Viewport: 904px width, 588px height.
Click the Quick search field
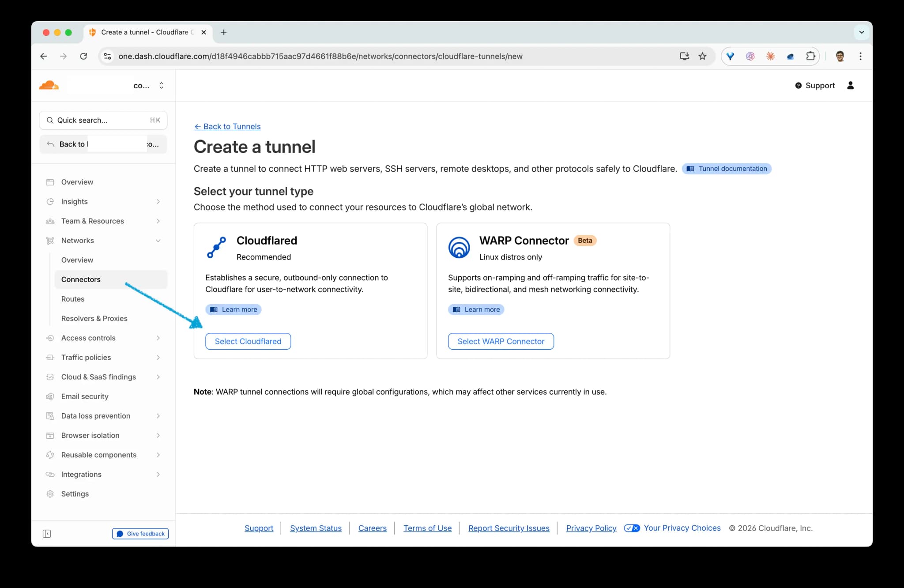[x=103, y=120]
